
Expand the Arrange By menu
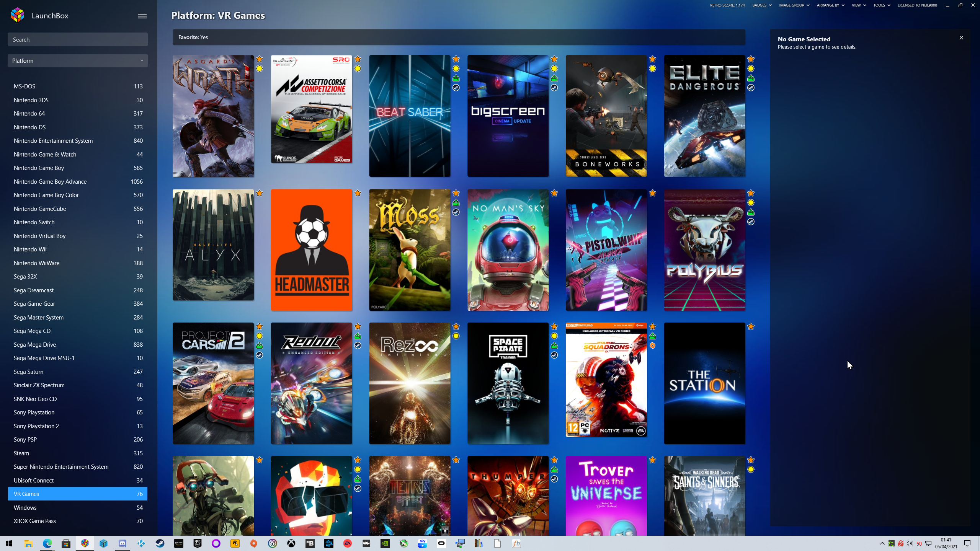coord(830,5)
